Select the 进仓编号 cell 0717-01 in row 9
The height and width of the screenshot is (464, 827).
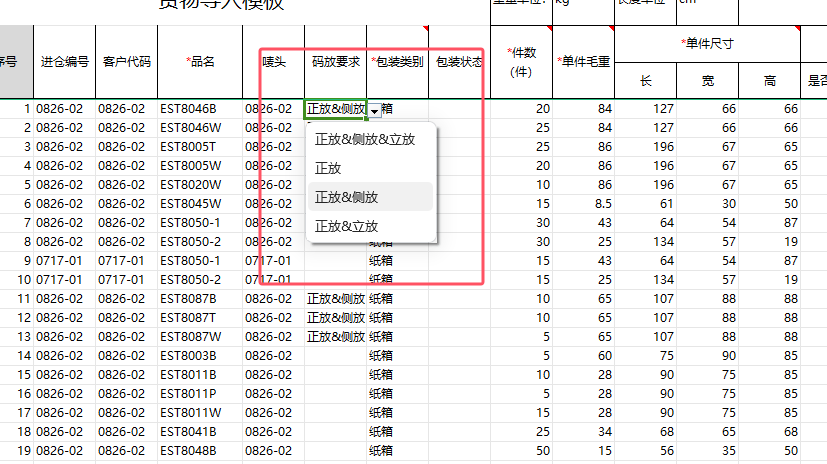click(x=64, y=261)
